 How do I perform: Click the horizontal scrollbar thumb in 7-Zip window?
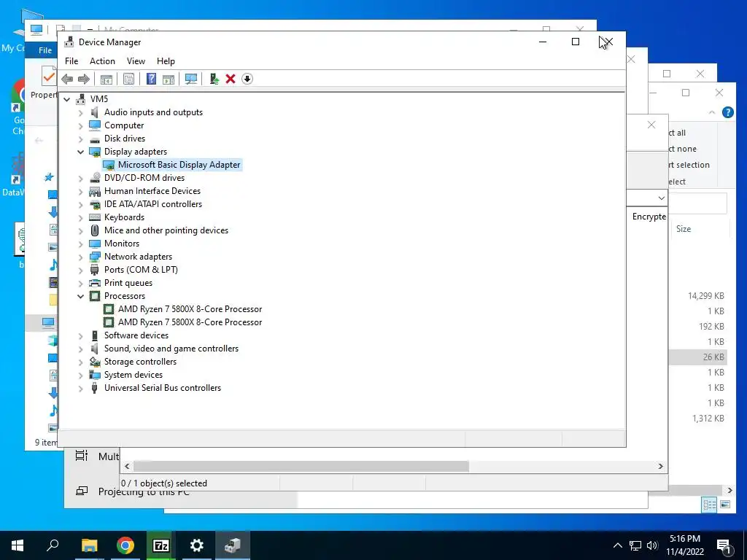click(x=301, y=466)
